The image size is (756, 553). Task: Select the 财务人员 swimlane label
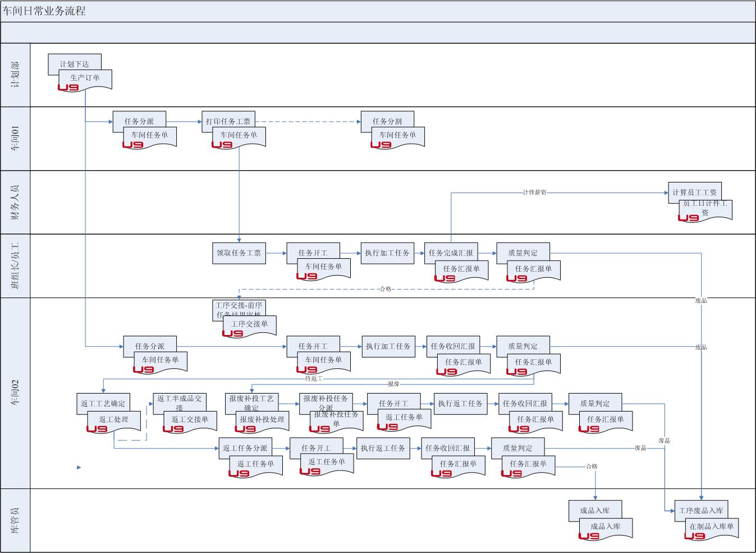pyautogui.click(x=16, y=202)
